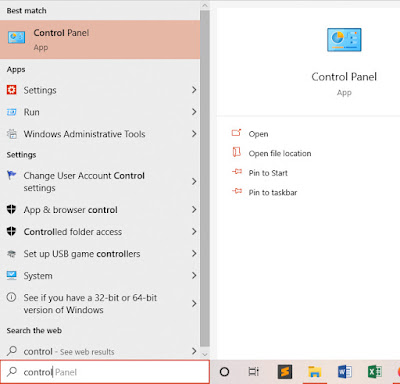Click the Control Panel title in preview pane
The height and width of the screenshot is (384, 400).
pyautogui.click(x=344, y=77)
